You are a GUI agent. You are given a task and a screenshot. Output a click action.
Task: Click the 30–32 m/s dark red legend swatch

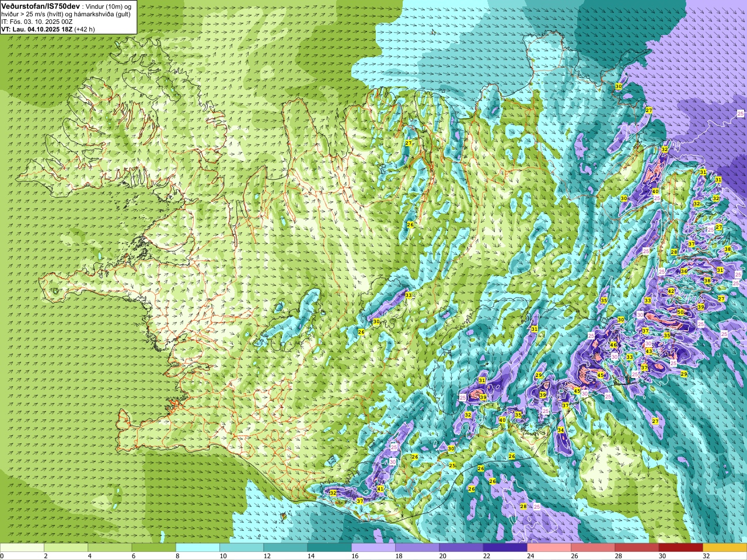coord(681,548)
